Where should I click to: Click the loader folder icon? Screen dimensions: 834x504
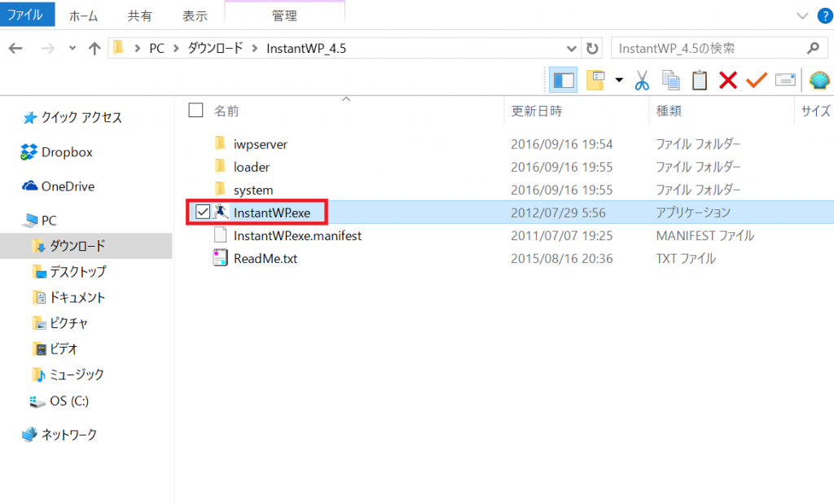point(220,166)
